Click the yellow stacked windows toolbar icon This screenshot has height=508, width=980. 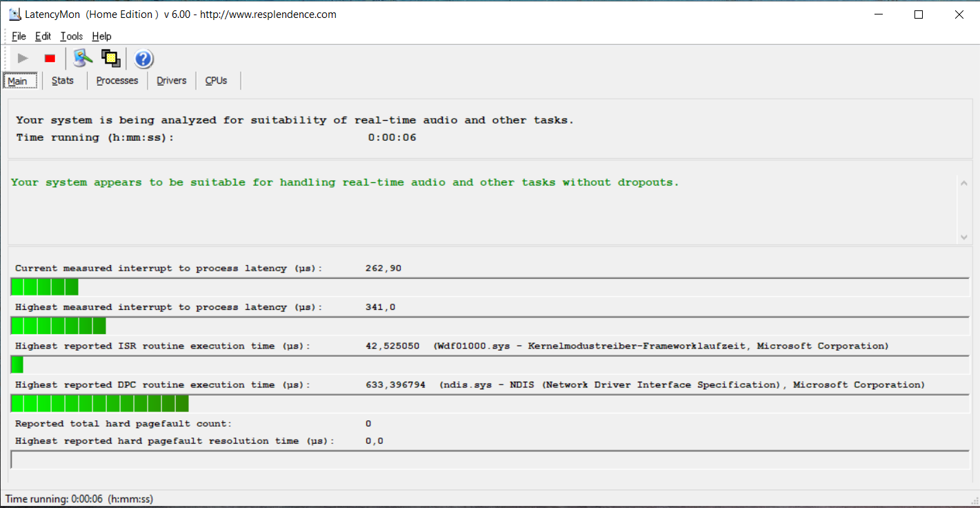coord(110,59)
